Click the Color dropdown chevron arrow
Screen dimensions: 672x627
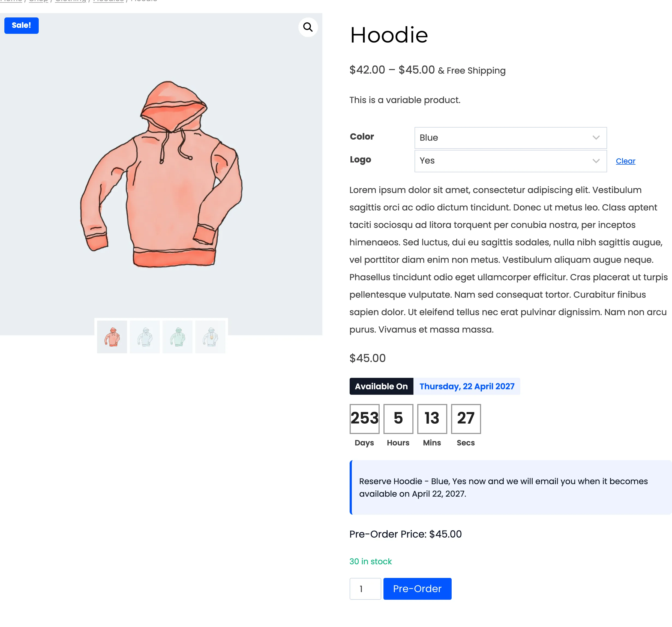click(x=596, y=138)
